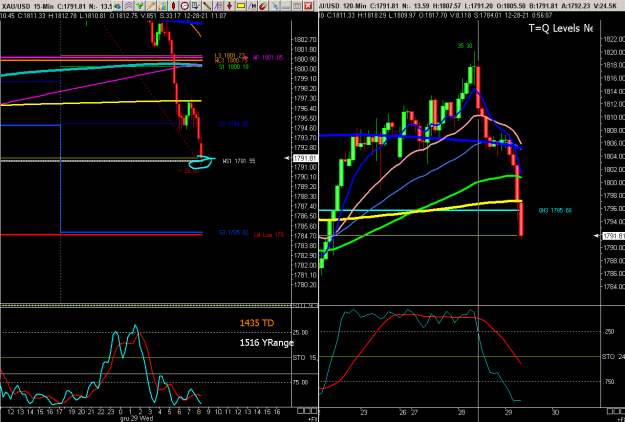The width and height of the screenshot is (625, 422).
Task: Click the red down arrow marker tool
Action: pyautogui.click(x=229, y=6)
